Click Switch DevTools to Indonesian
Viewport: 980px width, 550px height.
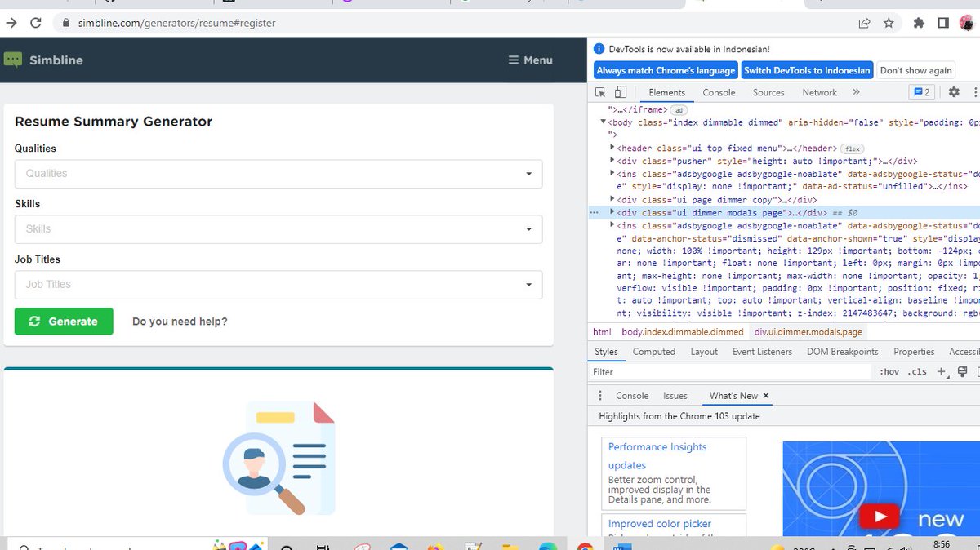tap(807, 70)
